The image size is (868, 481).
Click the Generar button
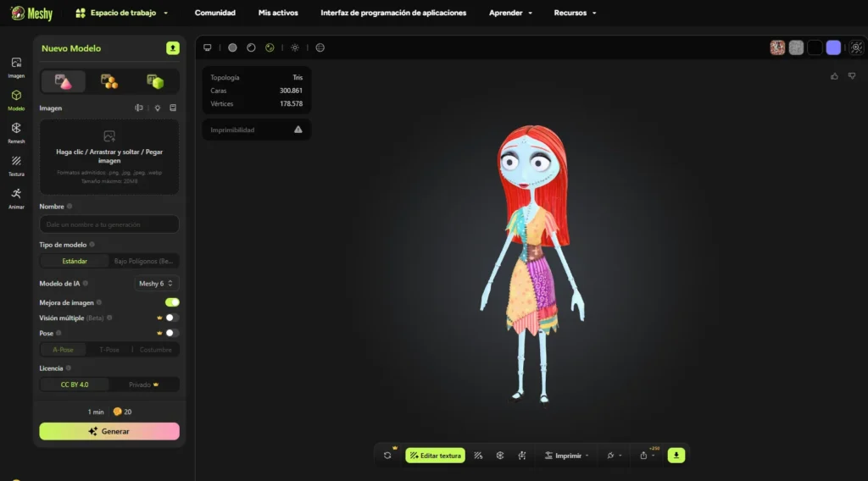(x=109, y=431)
